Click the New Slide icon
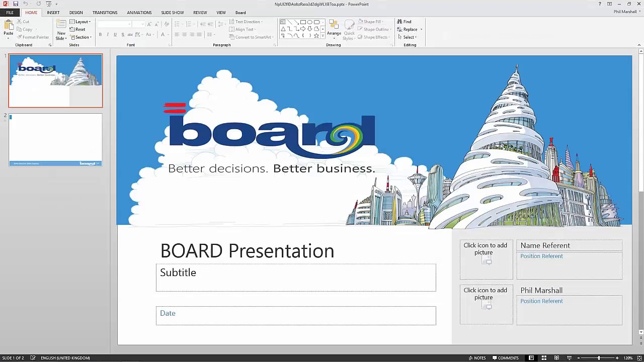This screenshot has height=362, width=644. pos(61,25)
